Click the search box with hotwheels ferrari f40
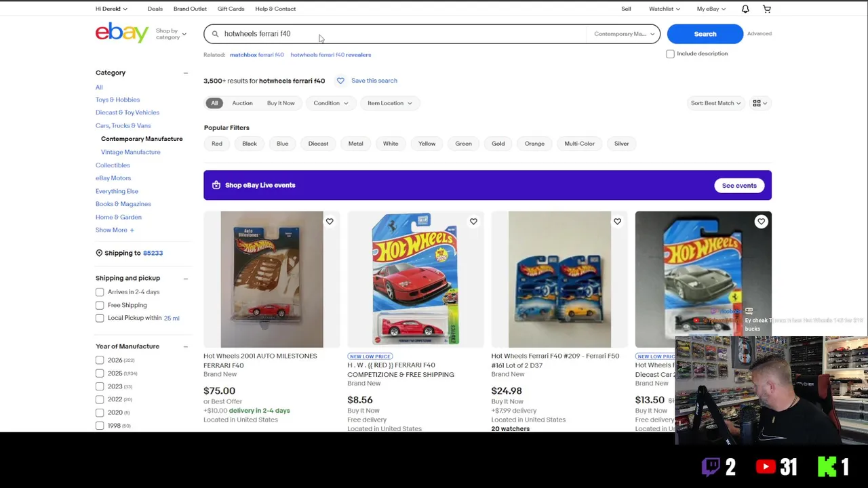 coord(400,34)
